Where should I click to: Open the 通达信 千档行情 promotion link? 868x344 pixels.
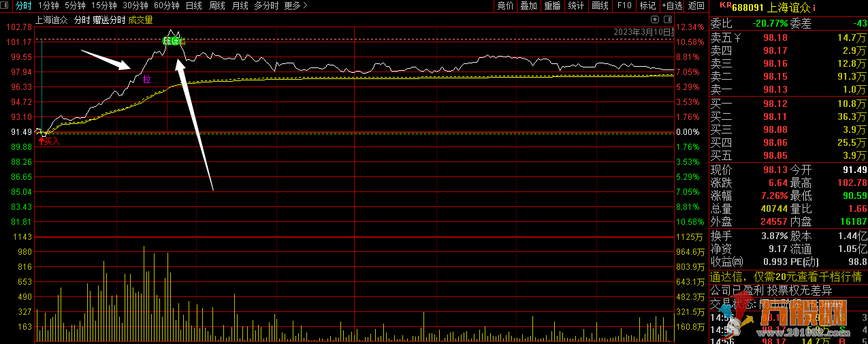click(786, 277)
